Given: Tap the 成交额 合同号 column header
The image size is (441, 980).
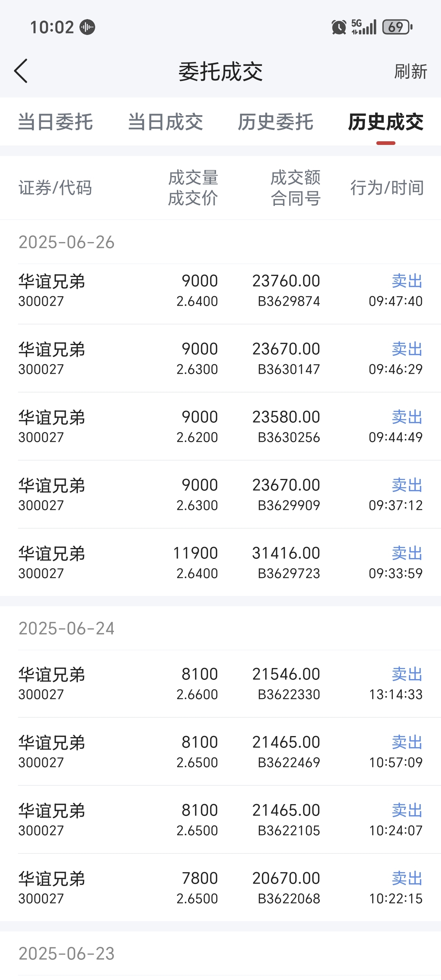Looking at the screenshot, I should 295,188.
